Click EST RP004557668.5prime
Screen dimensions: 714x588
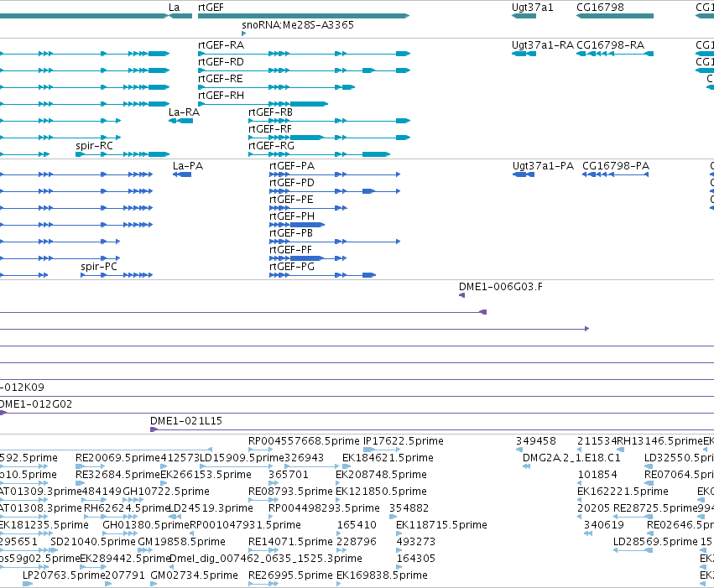pyautogui.click(x=304, y=441)
